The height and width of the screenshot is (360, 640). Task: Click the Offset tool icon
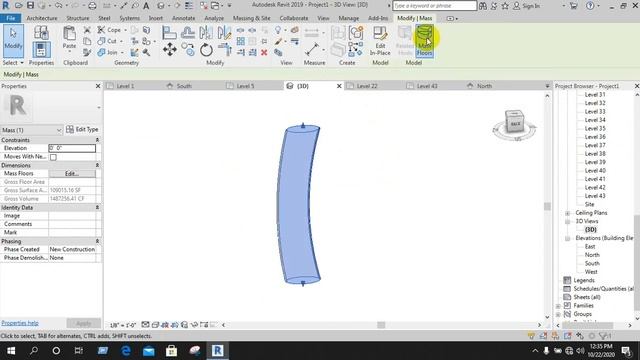pos(188,32)
